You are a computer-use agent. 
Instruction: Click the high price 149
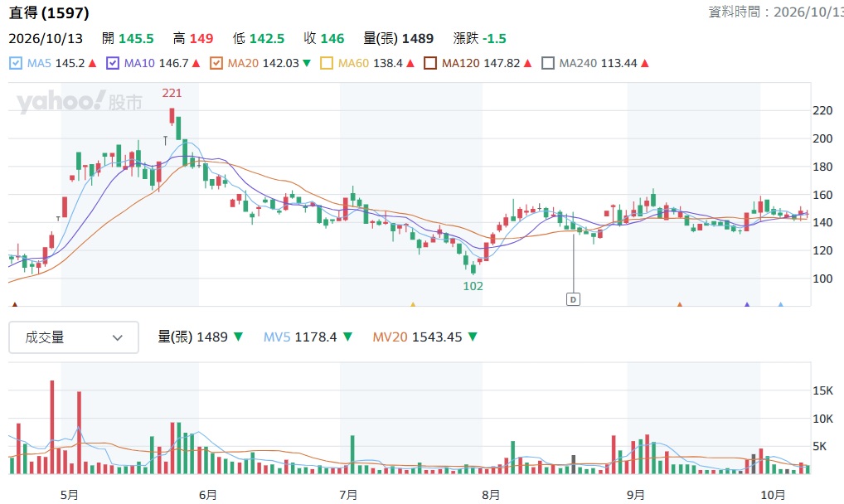tap(201, 39)
